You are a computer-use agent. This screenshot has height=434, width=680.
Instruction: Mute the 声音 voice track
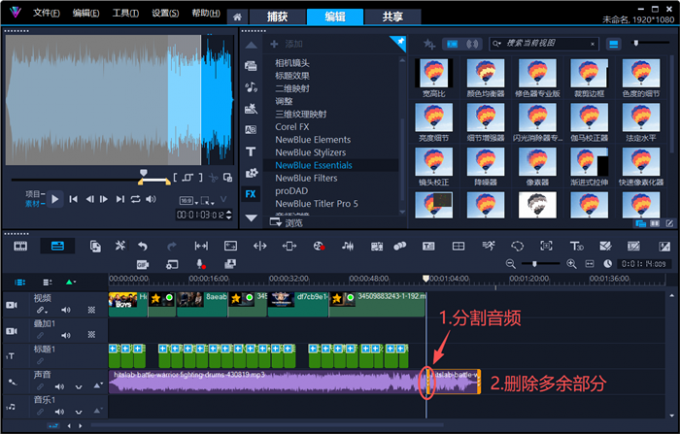pos(59,387)
